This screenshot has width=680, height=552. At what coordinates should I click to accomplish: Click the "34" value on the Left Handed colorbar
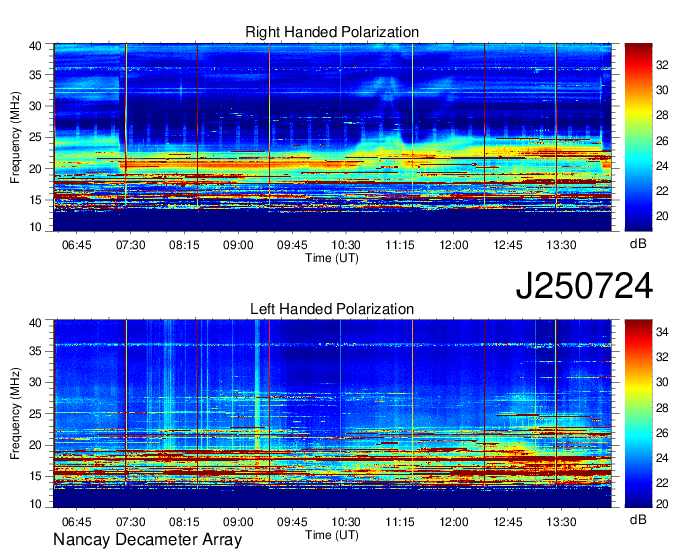coord(662,332)
